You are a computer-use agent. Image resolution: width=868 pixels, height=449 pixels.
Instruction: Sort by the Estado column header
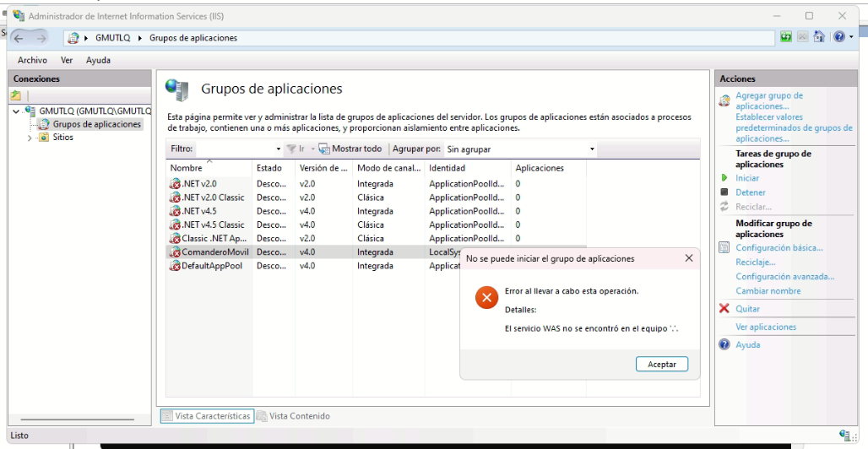274,168
